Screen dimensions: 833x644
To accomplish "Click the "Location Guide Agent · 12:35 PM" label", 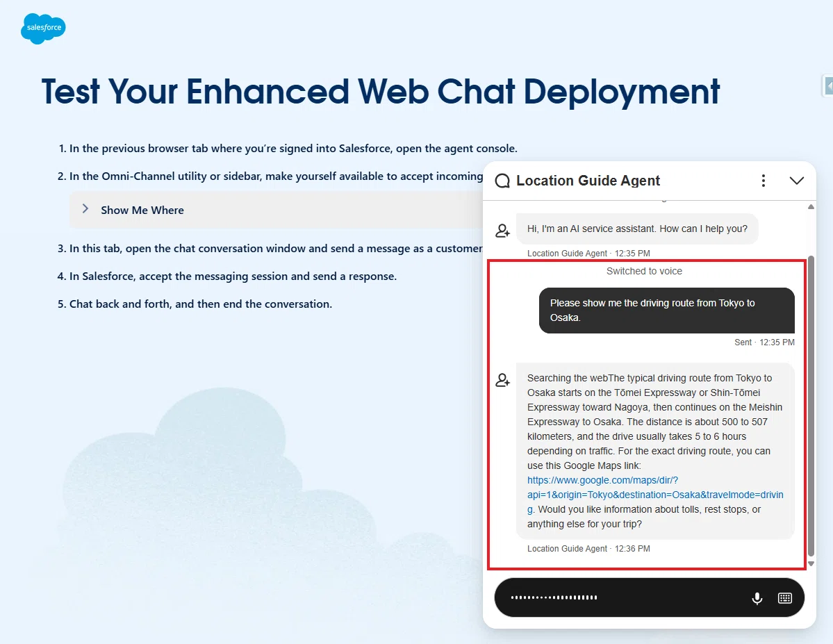I will (x=588, y=254).
